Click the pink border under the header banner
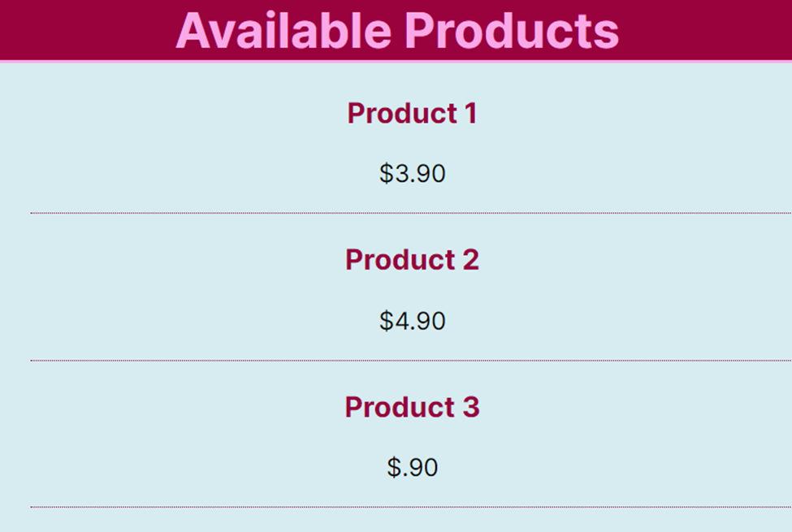The width and height of the screenshot is (792, 532). coord(396,61)
